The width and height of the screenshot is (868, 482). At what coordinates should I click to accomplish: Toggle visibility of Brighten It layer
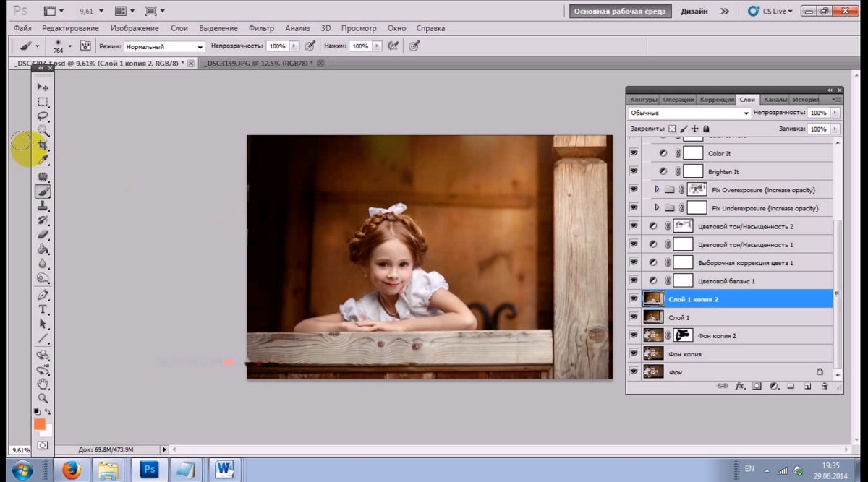(x=634, y=171)
